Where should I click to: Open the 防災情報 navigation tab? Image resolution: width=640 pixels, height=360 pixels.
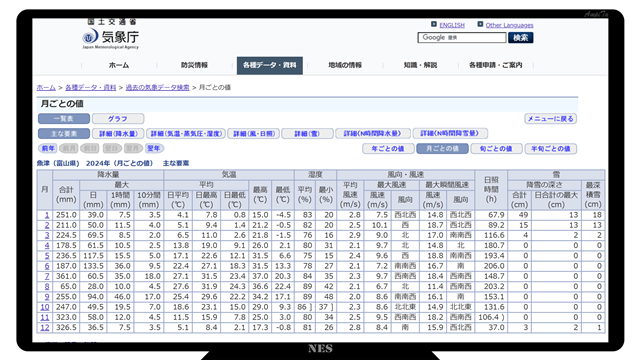click(x=194, y=65)
